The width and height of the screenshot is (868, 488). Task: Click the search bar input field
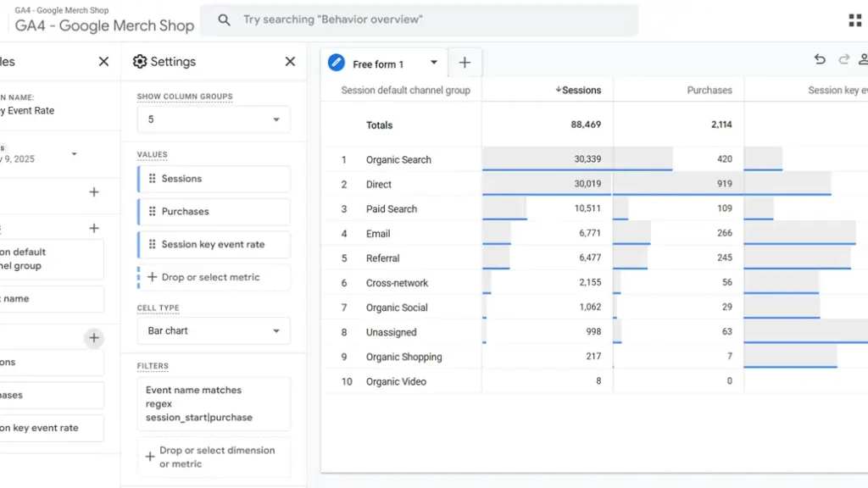tap(424, 19)
